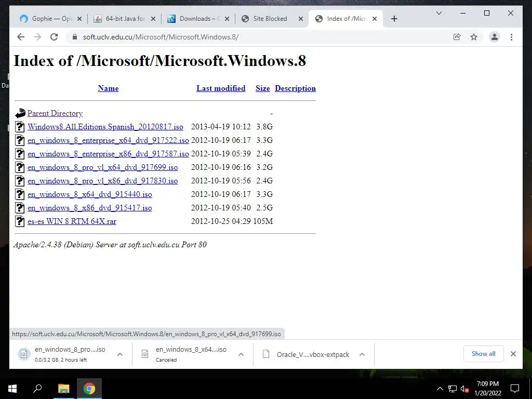The image size is (532, 399).
Task: Click file icon beside en_windows_8_x64_dvd_915440.iso
Action: [20, 194]
